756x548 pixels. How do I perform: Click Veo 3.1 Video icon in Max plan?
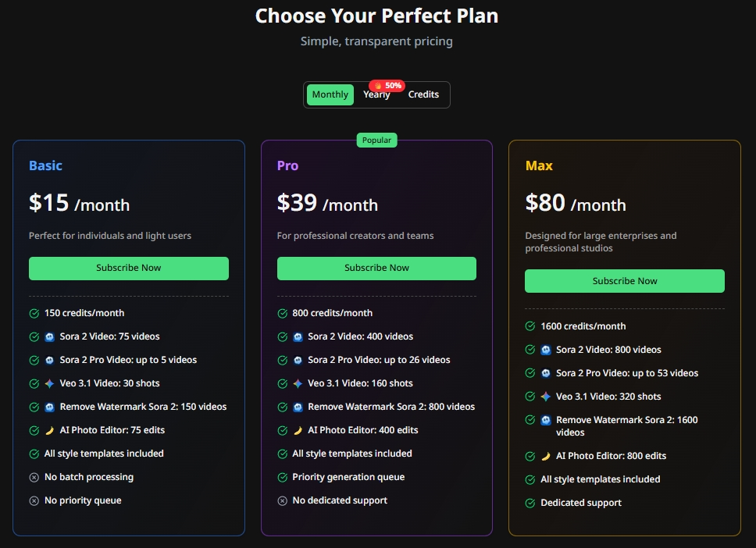(x=546, y=397)
